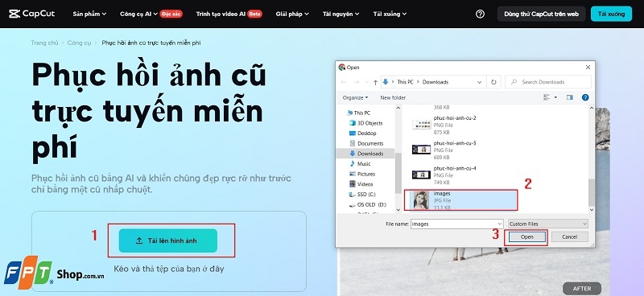Image resolution: width=644 pixels, height=296 pixels.
Task: Toggle the preview pane icon
Action: point(570,97)
